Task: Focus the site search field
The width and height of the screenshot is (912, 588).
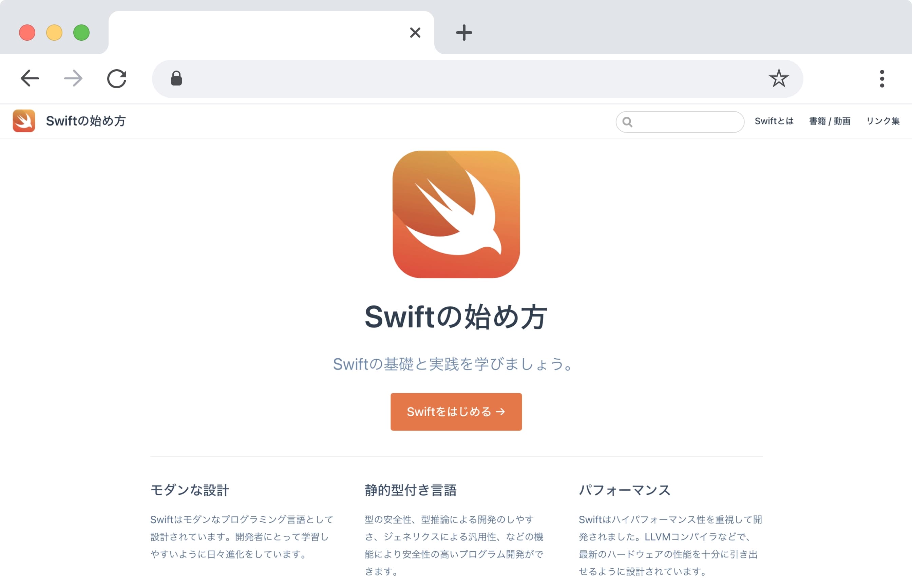Action: (x=680, y=122)
